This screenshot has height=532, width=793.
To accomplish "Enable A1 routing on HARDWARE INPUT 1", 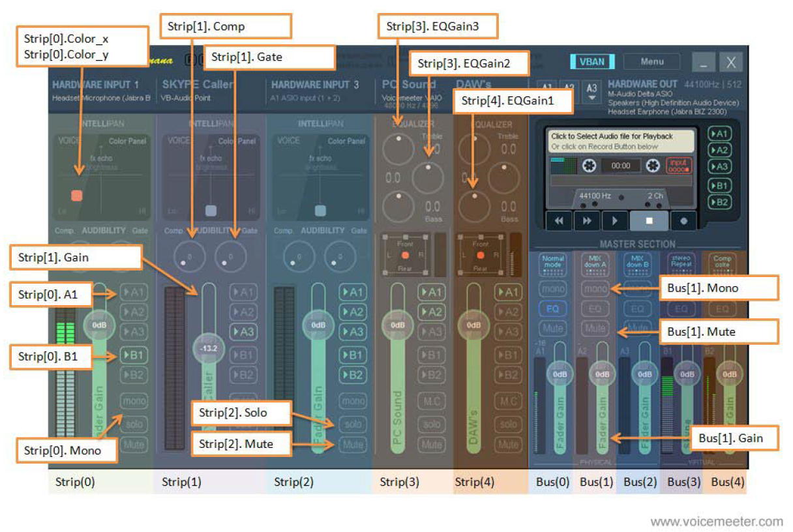I will [x=134, y=293].
